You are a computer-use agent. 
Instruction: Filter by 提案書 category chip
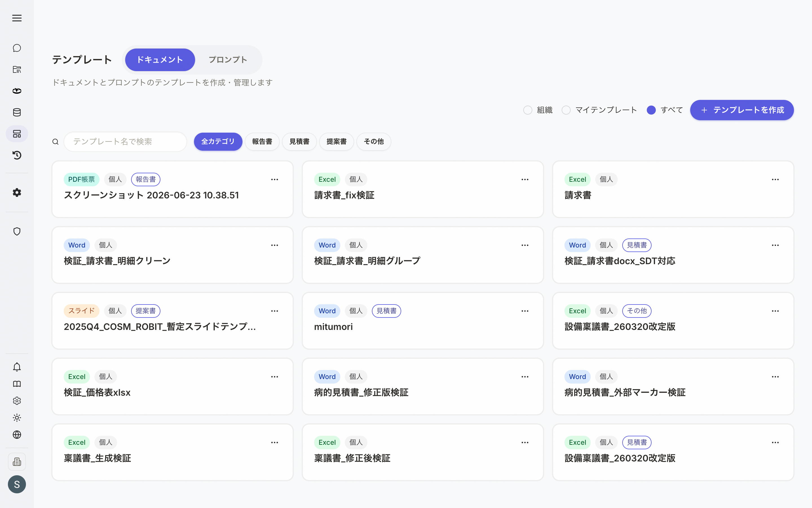pyautogui.click(x=337, y=141)
